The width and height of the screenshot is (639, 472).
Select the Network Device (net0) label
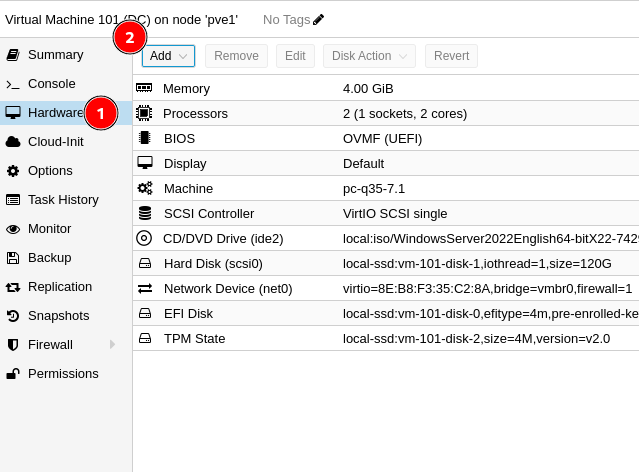228,289
